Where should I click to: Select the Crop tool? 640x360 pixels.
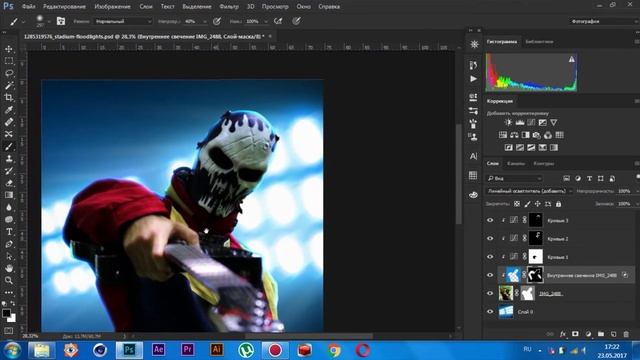click(x=9, y=98)
